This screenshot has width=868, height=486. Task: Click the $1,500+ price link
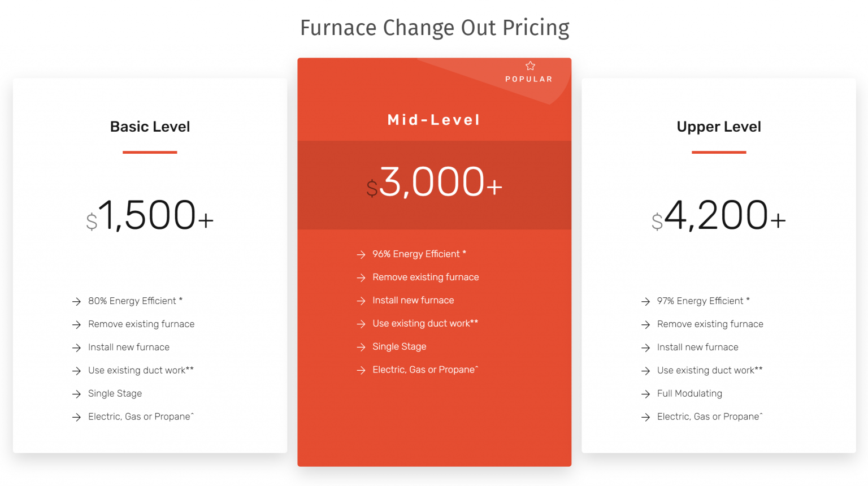(x=150, y=215)
